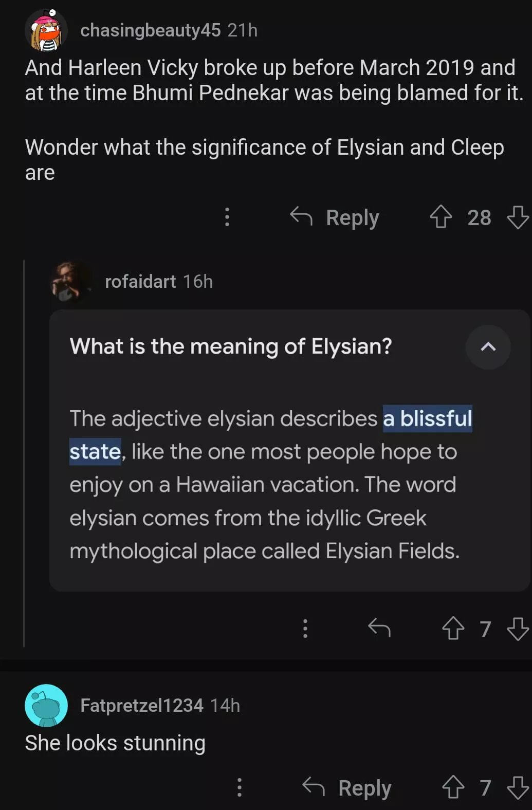Reply to chasingbeauty45's comment
Viewport: 532px width, 810px height.
click(x=335, y=217)
